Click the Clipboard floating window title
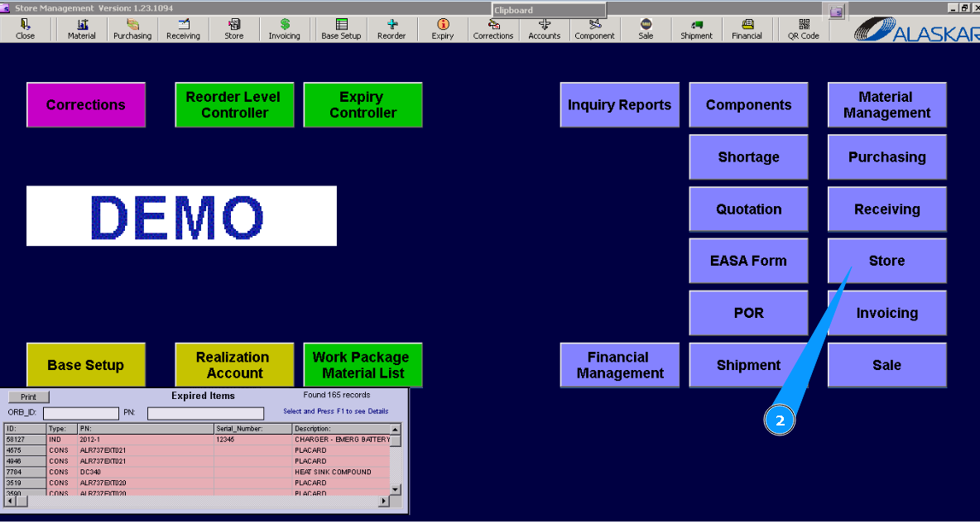 point(549,10)
